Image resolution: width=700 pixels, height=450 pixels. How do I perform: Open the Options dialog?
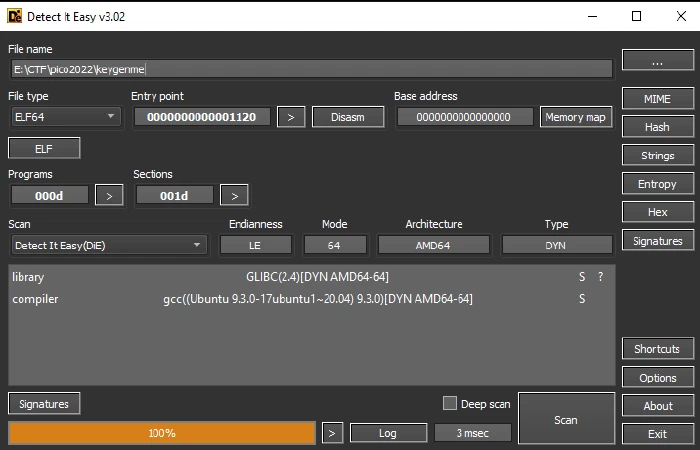658,378
